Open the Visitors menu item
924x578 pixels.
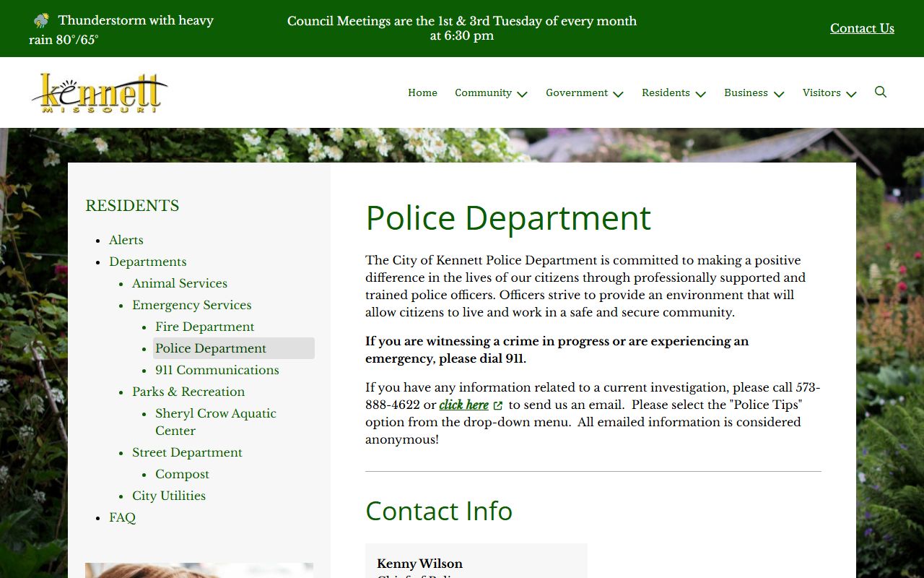tap(821, 92)
